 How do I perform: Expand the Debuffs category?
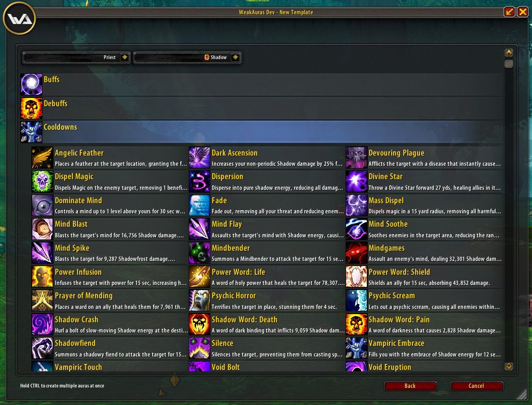point(261,108)
